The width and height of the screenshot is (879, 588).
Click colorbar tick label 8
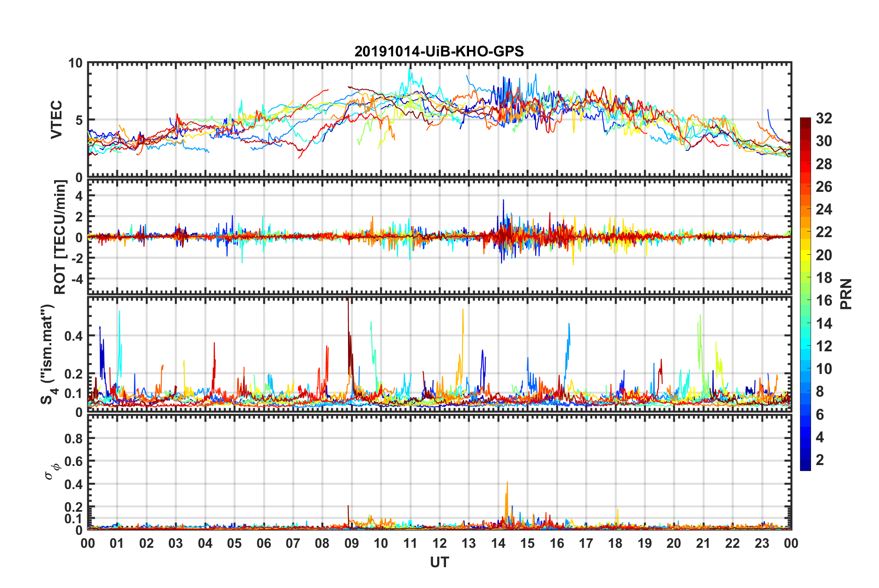click(x=820, y=392)
